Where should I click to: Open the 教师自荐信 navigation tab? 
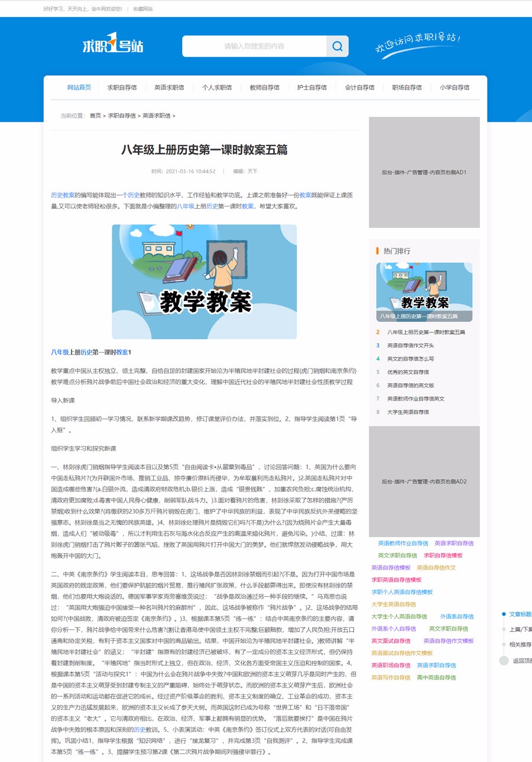pos(264,88)
